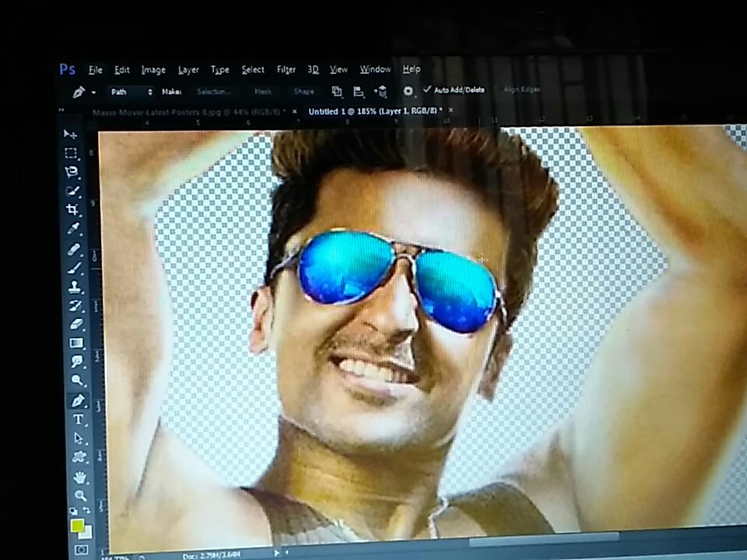Click the Make Shape button
This screenshot has height=560, width=747.
[304, 92]
